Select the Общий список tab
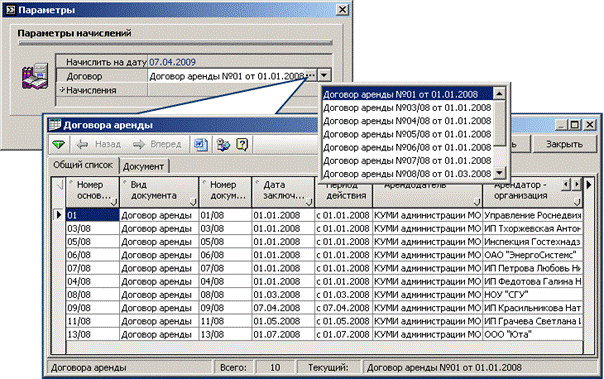The width and height of the screenshot is (604, 379). coord(83,165)
